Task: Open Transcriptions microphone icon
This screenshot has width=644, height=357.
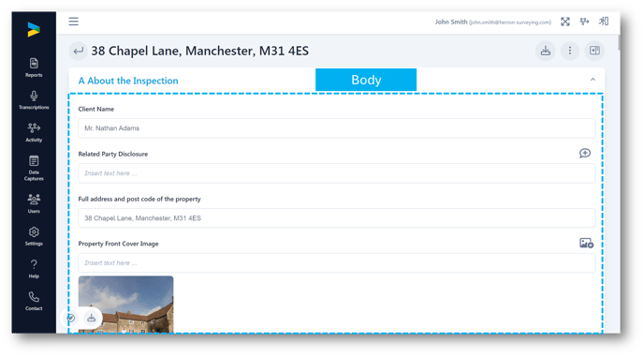Action: click(34, 100)
